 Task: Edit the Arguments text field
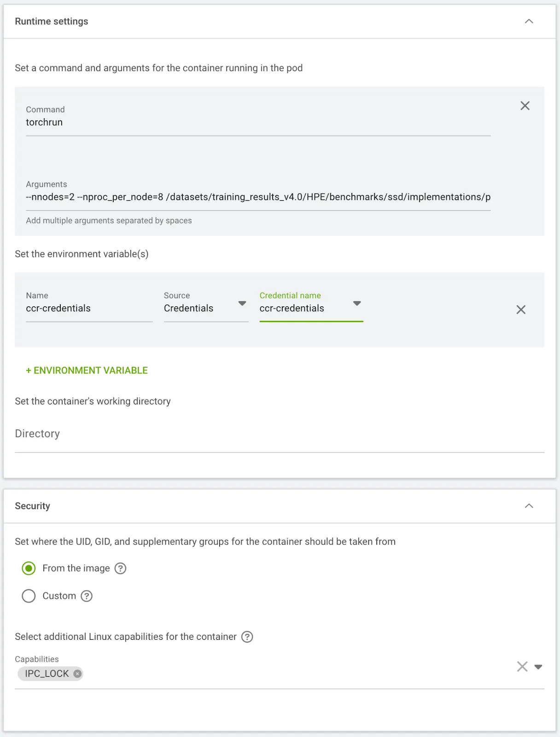[258, 197]
